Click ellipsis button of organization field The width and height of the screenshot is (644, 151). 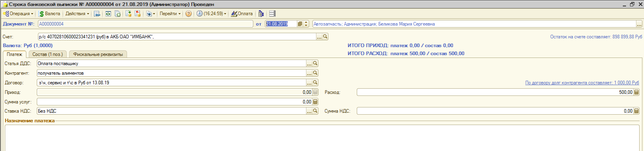point(639,24)
